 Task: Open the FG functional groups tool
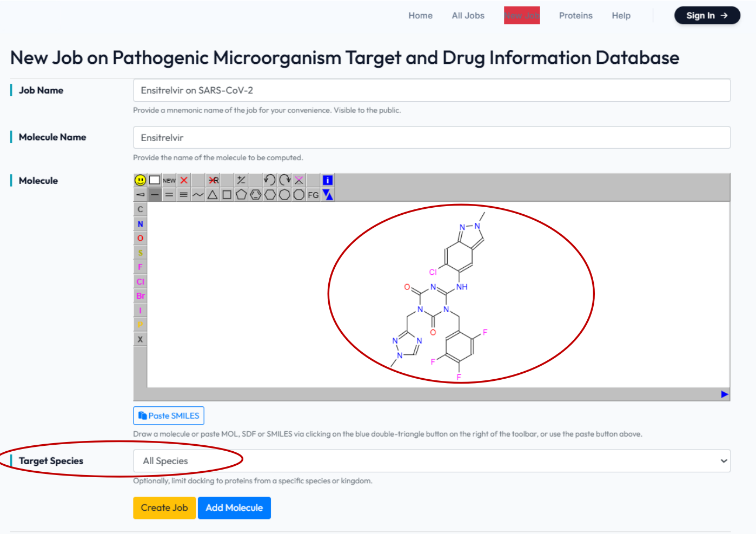point(313,194)
